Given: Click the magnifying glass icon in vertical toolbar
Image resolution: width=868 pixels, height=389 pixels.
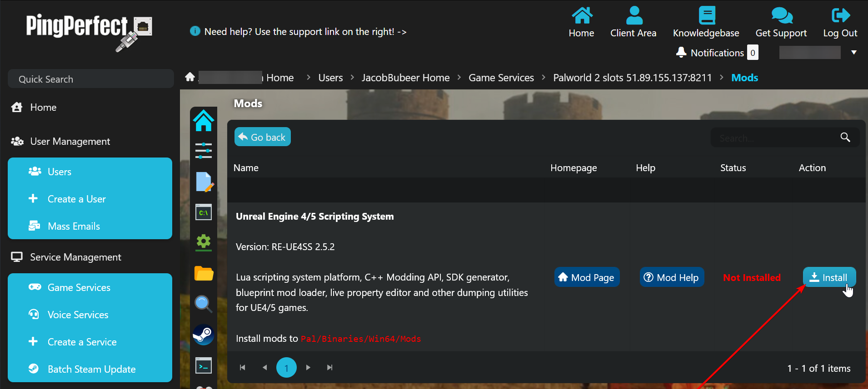Looking at the screenshot, I should click(203, 304).
